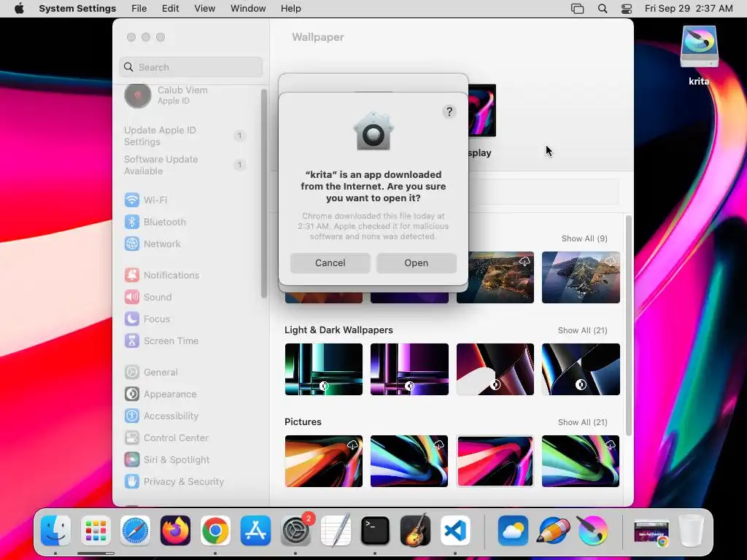Click the wallpaper list vertical scrollbar
Viewport: 747px width, 560px height.
(628, 326)
